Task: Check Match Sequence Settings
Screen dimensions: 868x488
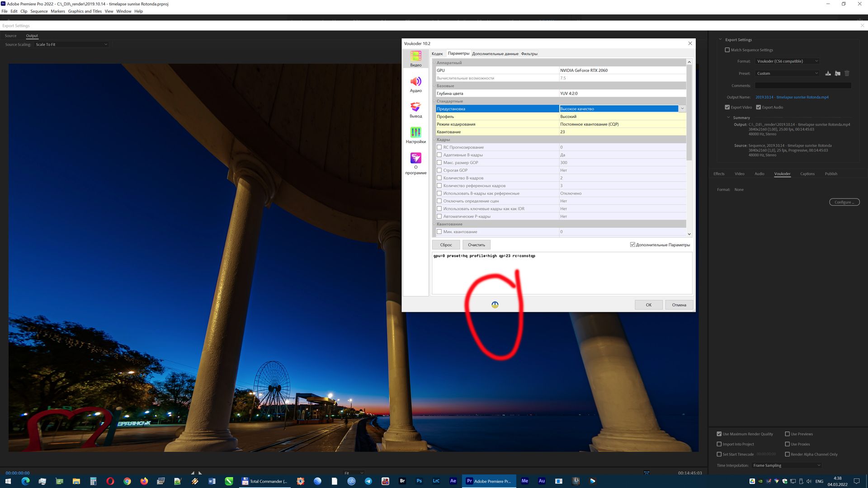Action: [727, 50]
